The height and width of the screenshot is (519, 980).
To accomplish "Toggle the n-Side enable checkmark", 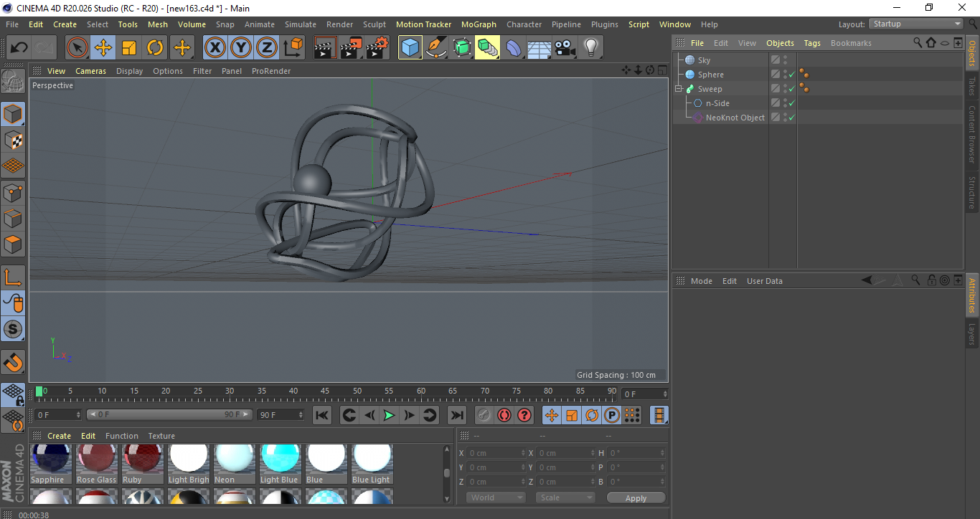I will (791, 103).
